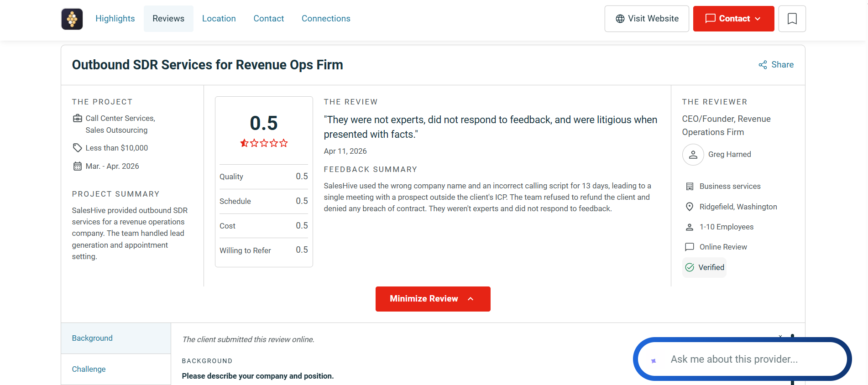
Task: Collapse review with Minimize Review button
Action: pos(433,299)
